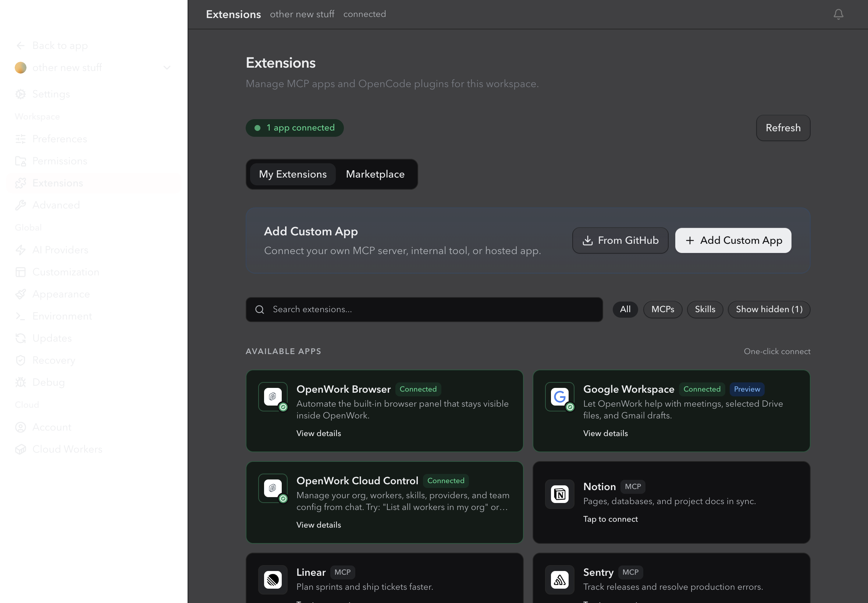Viewport: 868px width, 603px height.
Task: Click the Preview badge on Google Workspace
Action: 747,389
